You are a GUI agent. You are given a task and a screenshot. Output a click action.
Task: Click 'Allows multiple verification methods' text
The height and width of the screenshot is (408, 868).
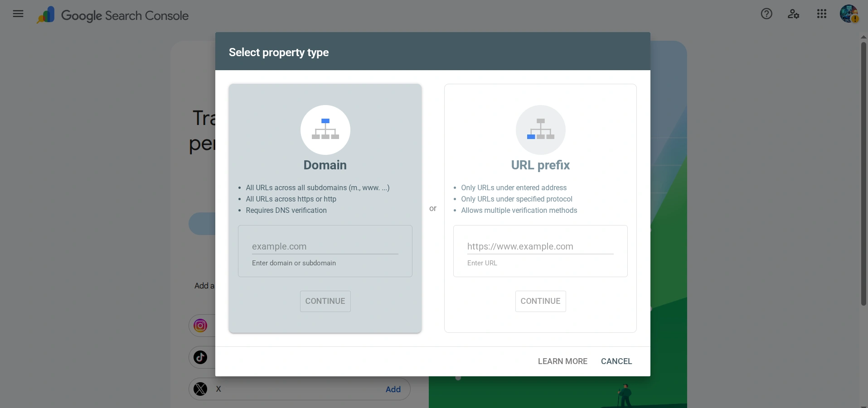tap(519, 211)
